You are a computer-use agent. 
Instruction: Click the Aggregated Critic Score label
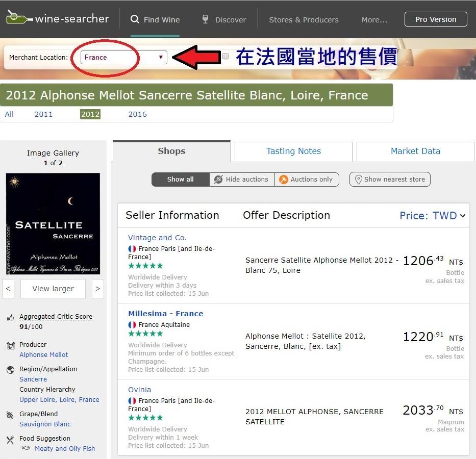click(x=56, y=316)
